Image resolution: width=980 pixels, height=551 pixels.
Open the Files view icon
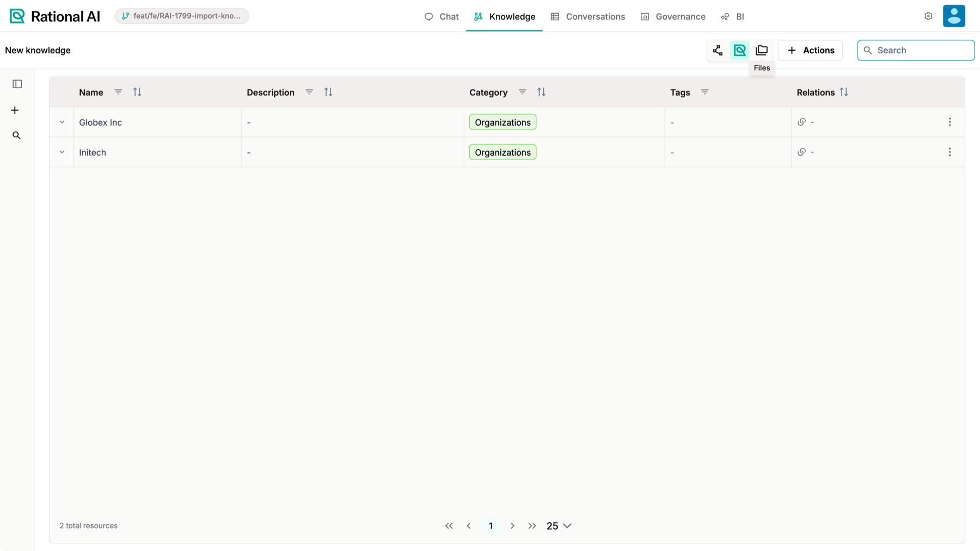[761, 50]
